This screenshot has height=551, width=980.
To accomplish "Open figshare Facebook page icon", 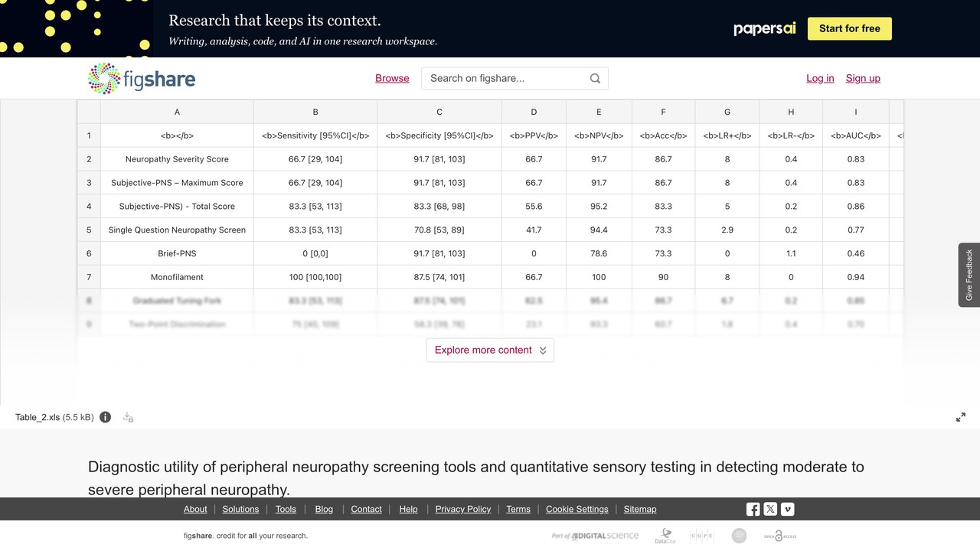I will click(753, 509).
